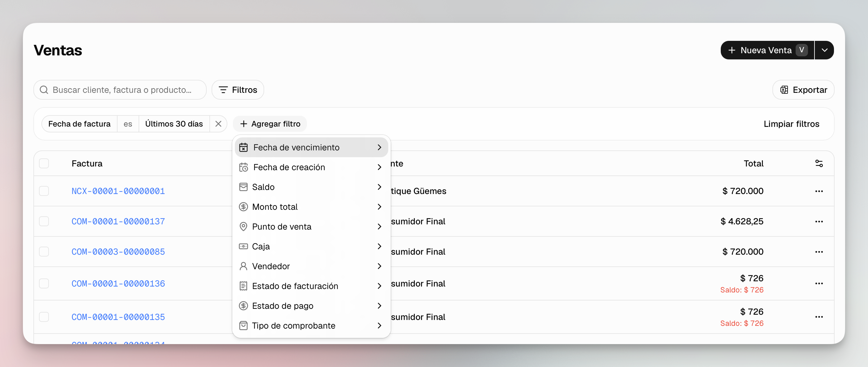
Task: Open invoice COM-00003-00000085 link
Action: tap(118, 252)
